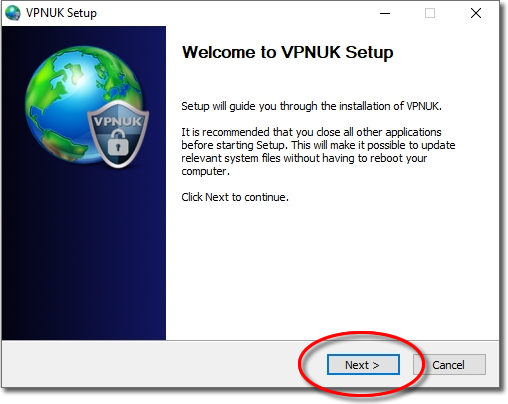
Task: Cancel the VPNUK installation
Action: point(449,365)
